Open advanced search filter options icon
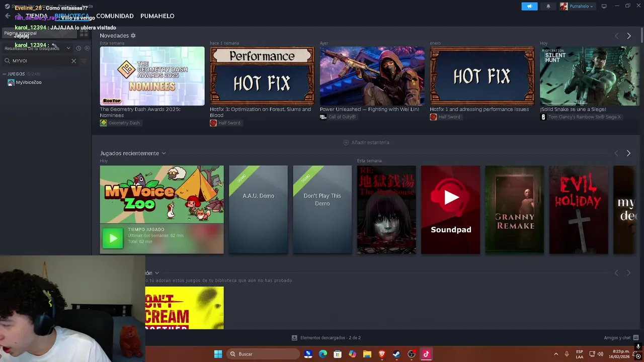Image resolution: width=644 pixels, height=362 pixels. coord(84,61)
